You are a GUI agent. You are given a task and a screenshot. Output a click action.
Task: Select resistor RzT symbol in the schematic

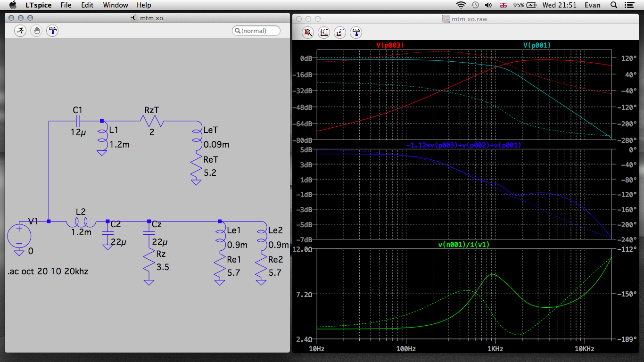[151, 121]
